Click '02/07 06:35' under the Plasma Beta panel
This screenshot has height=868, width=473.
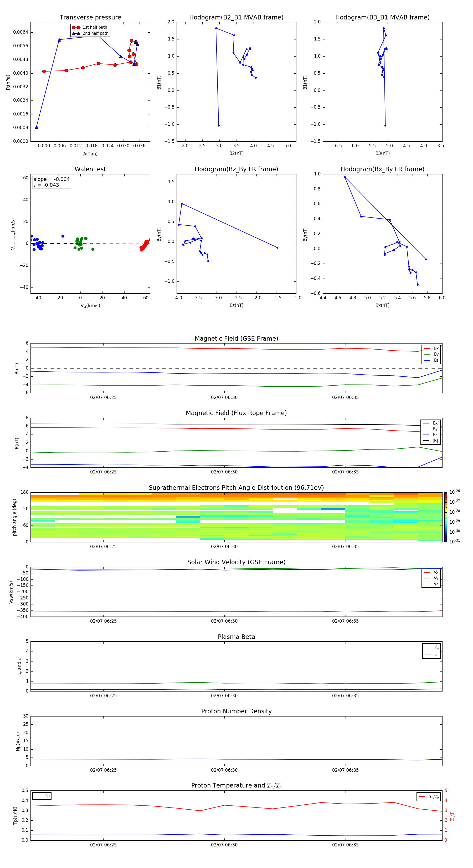click(345, 696)
